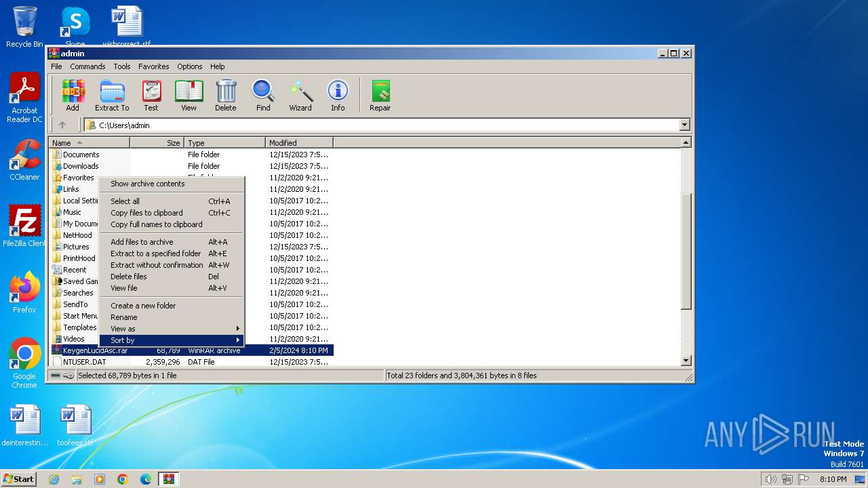Open the Windows Start menu

click(18, 479)
